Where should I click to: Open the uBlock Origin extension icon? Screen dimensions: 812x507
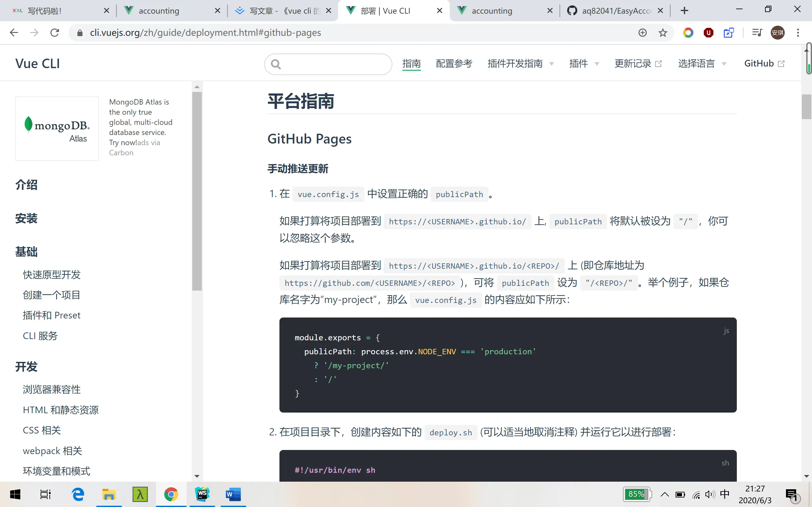(708, 33)
